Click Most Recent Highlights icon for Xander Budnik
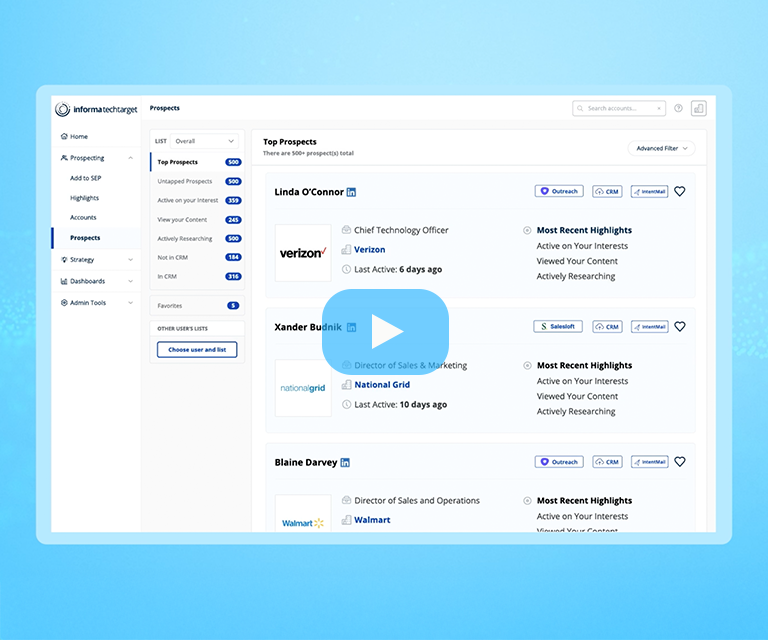 [528, 365]
